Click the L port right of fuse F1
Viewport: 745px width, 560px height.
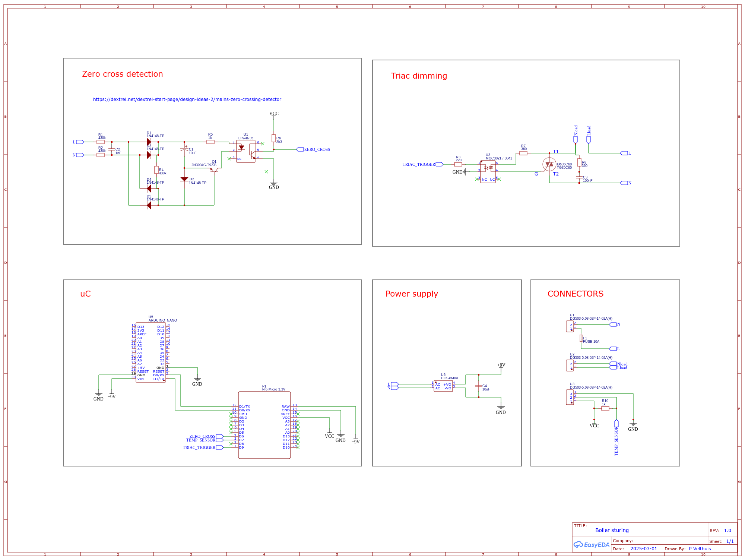click(614, 349)
